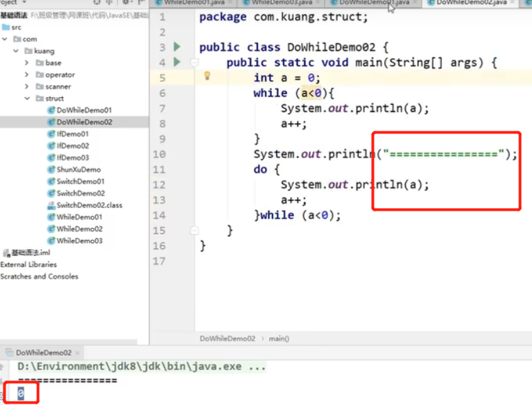The width and height of the screenshot is (532, 405).
Task: Collapse main method using line 4 fold marker
Action: [x=194, y=62]
